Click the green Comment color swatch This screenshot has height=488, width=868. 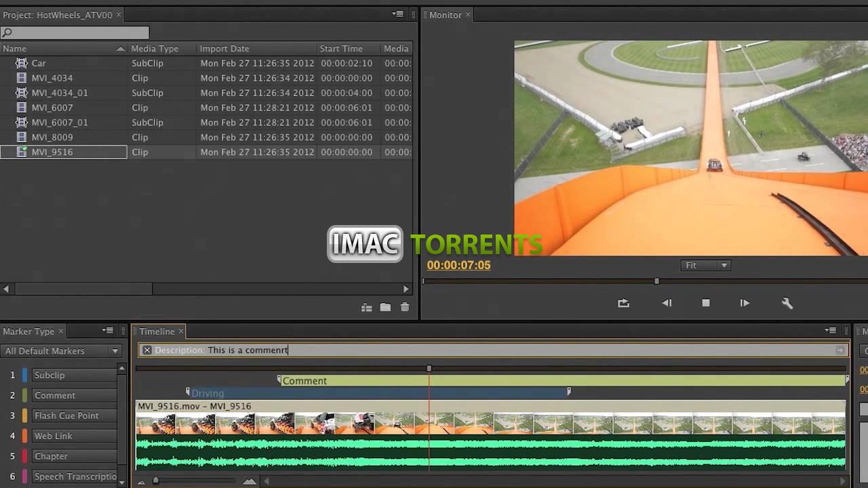point(25,395)
